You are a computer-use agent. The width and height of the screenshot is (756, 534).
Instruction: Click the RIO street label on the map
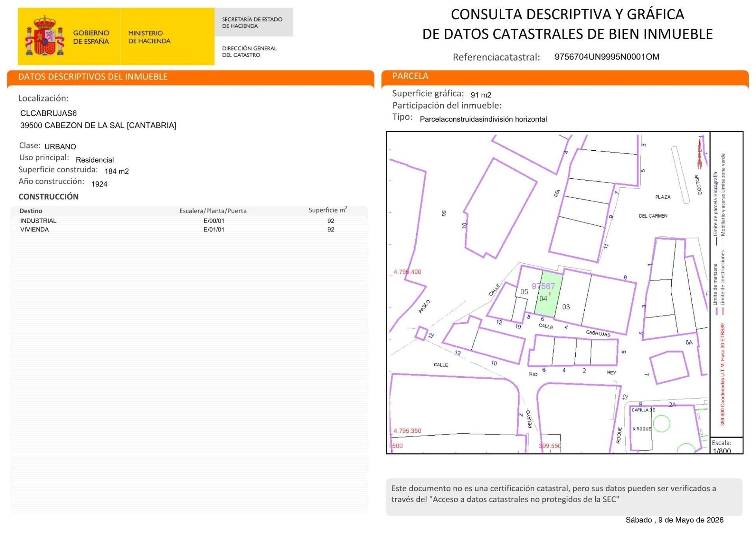pyautogui.click(x=533, y=374)
